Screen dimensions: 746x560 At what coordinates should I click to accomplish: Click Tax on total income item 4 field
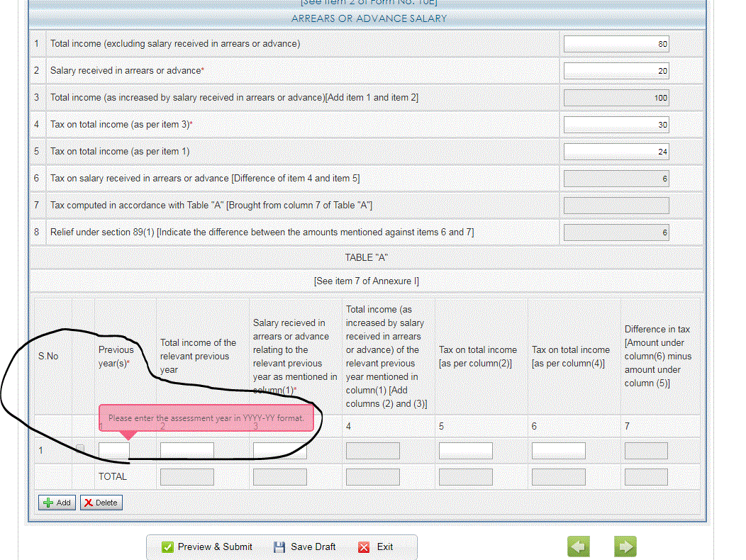616,124
